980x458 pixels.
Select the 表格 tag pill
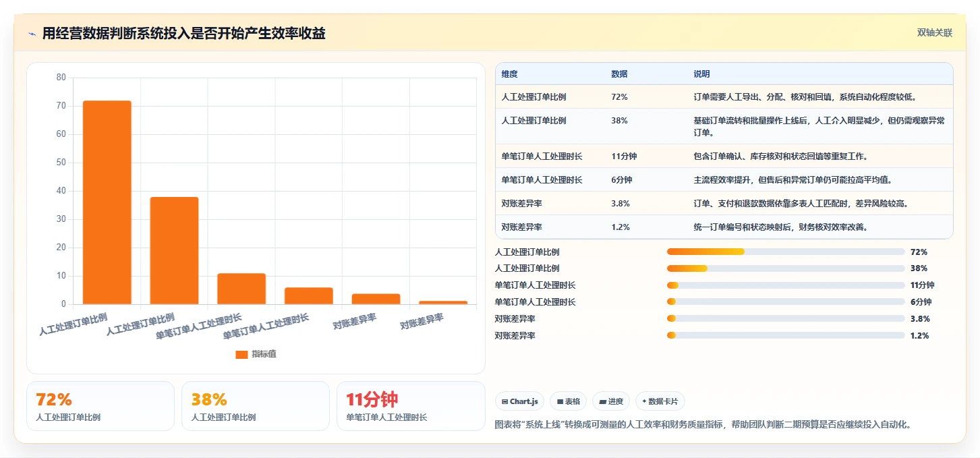[x=569, y=401]
